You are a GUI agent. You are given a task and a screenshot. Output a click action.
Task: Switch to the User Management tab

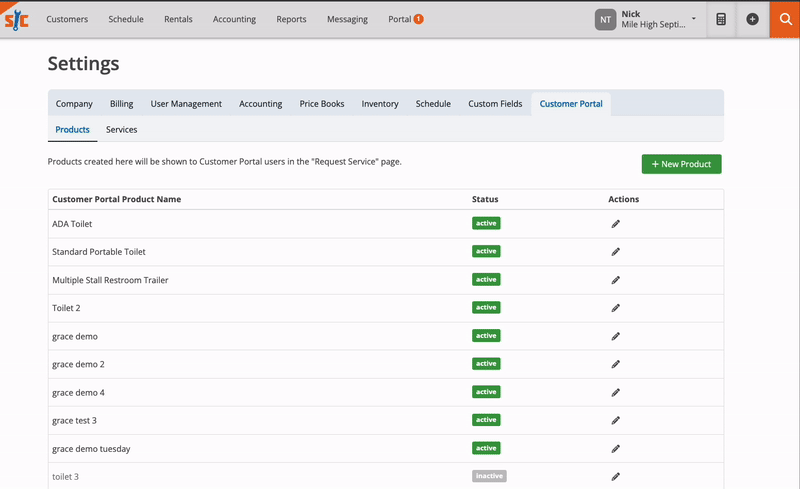(x=186, y=104)
